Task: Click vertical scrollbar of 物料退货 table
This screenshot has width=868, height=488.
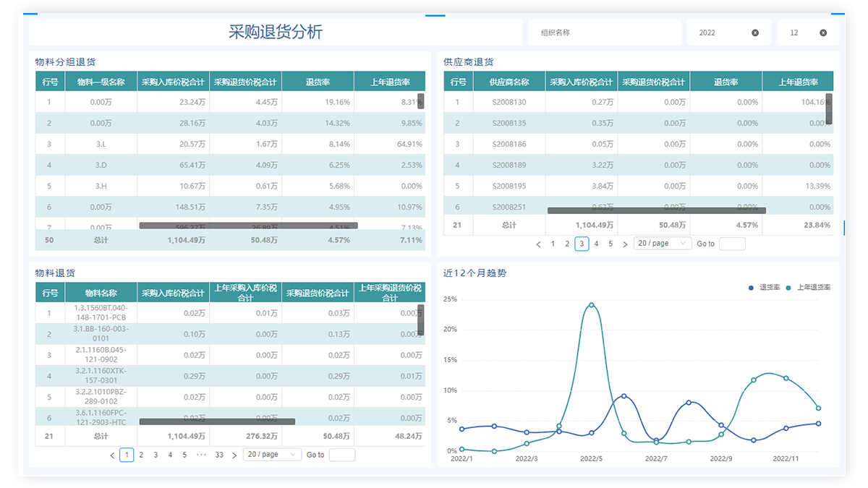Action: click(x=420, y=320)
